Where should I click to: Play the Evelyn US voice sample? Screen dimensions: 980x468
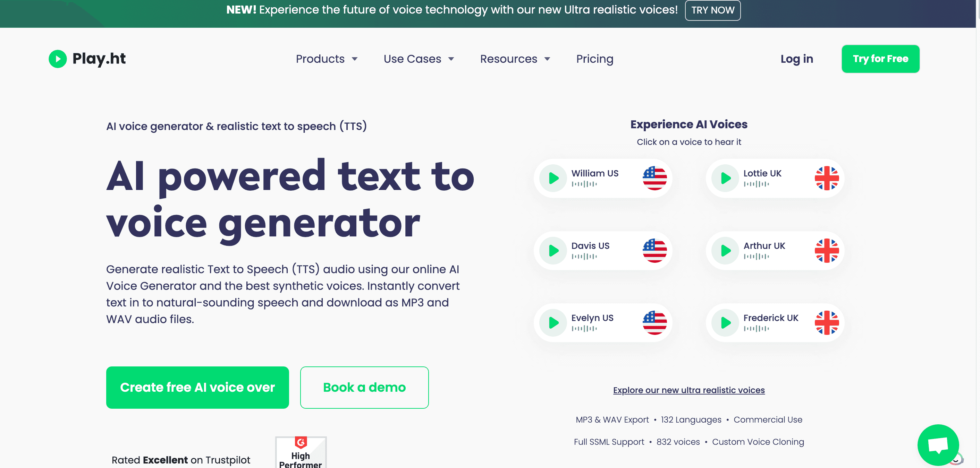coord(553,323)
